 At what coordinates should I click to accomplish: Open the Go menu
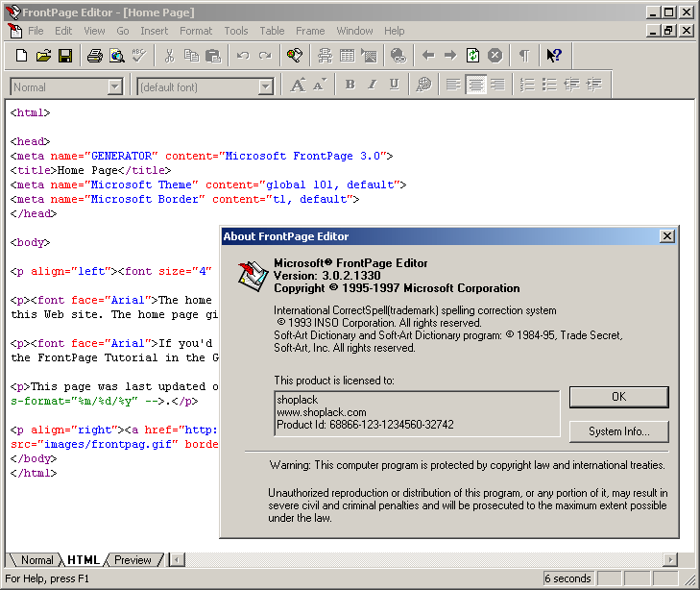(x=123, y=31)
